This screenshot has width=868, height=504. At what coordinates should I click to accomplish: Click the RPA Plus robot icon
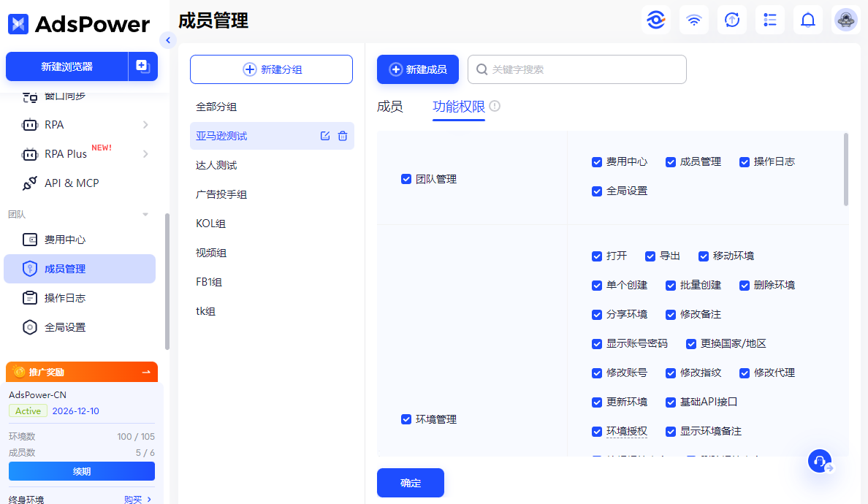tap(29, 154)
